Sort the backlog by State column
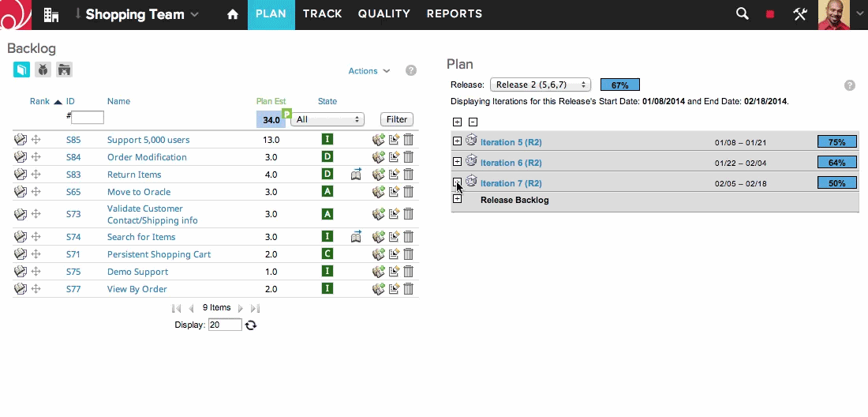The height and width of the screenshot is (417, 868). [x=327, y=101]
